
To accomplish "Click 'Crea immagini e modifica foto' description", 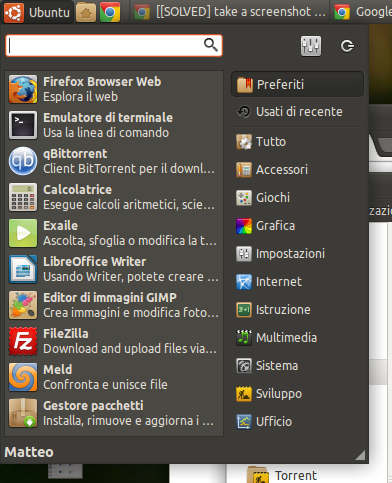I will (x=131, y=313).
